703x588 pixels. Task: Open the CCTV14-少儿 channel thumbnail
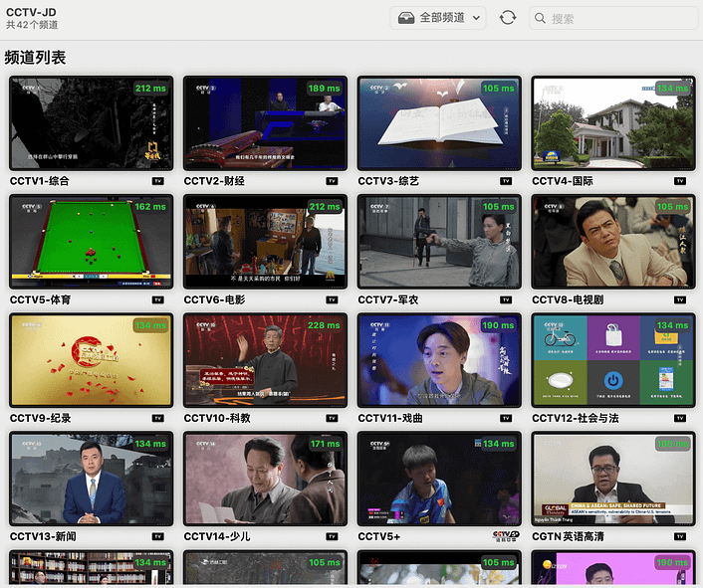265,479
